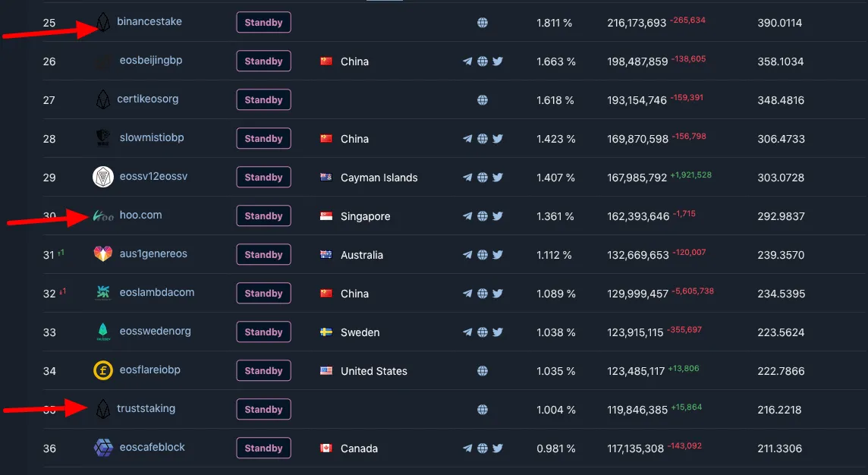Click the hoo.com logo icon
This screenshot has height=475, width=868.
(x=103, y=216)
